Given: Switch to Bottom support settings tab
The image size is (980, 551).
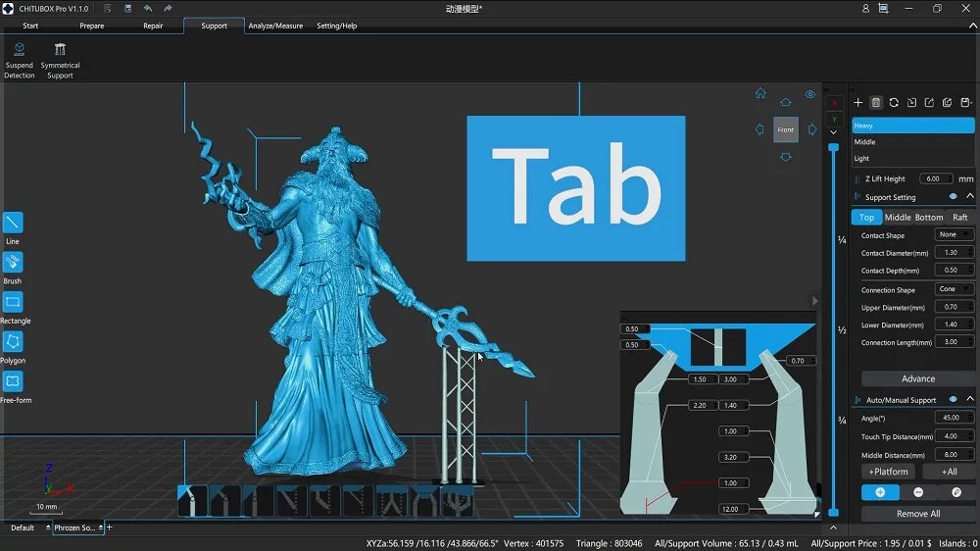Looking at the screenshot, I should click(929, 217).
